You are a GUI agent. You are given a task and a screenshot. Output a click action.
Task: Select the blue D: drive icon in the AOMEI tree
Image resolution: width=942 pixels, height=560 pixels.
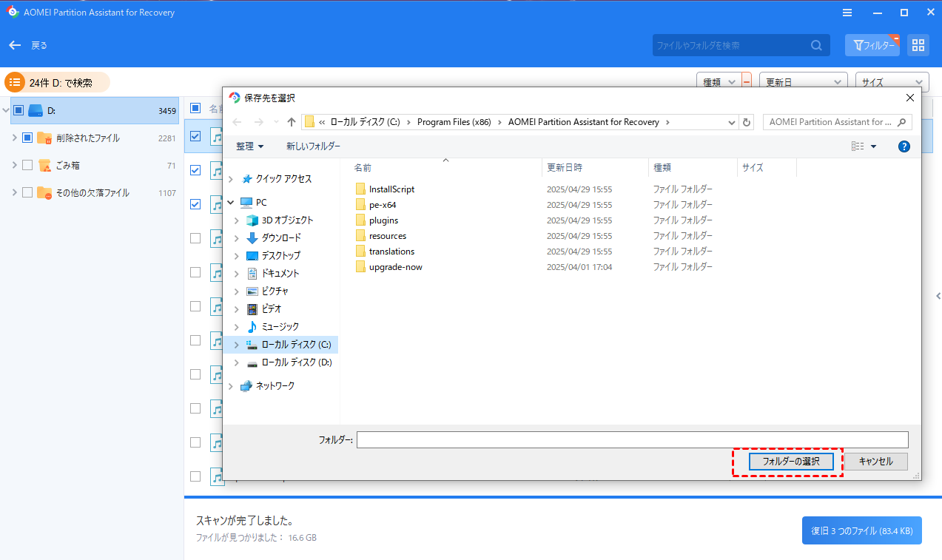[x=36, y=111]
